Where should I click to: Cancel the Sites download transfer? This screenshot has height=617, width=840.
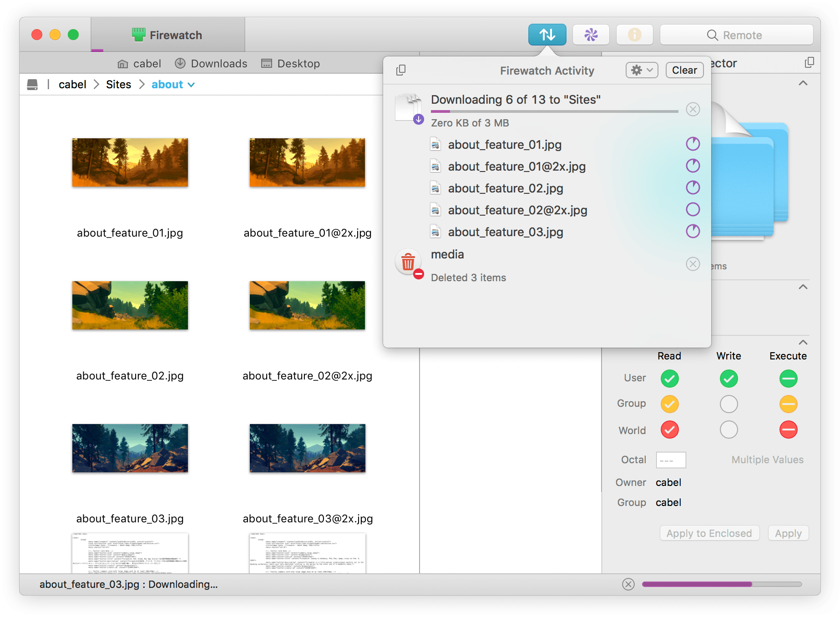tap(693, 109)
